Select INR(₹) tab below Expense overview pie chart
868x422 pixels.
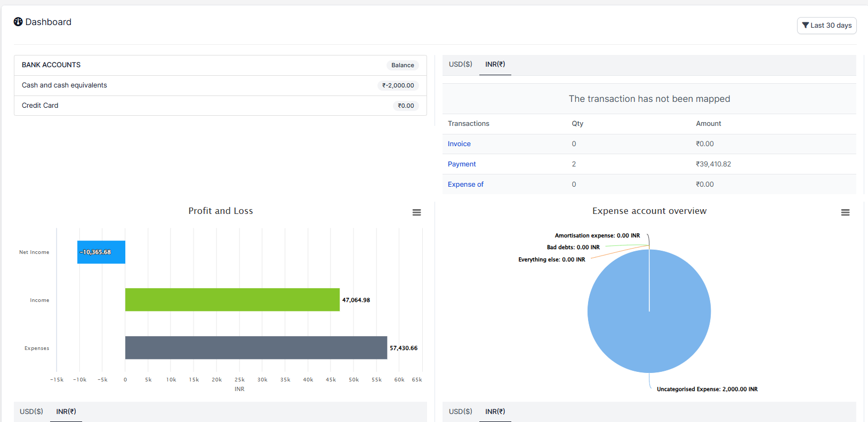(x=495, y=412)
